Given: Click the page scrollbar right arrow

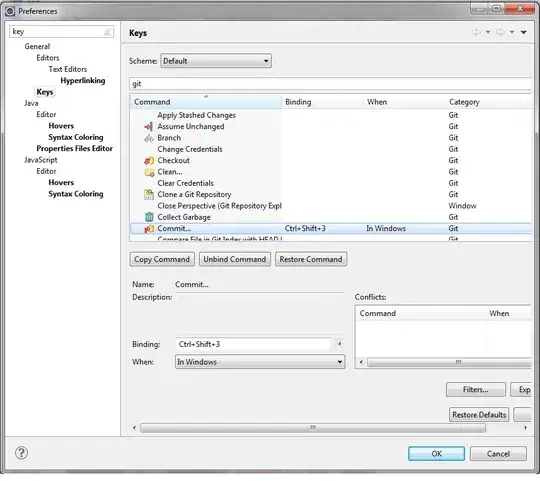Looking at the screenshot, I should click(526, 428).
